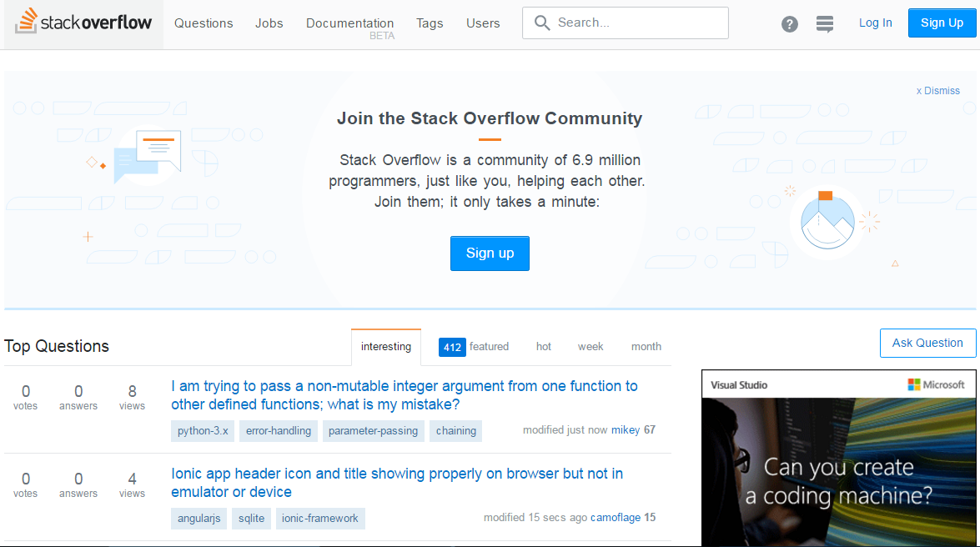The height and width of the screenshot is (547, 980).
Task: Open the Questions nav item
Action: pos(204,23)
